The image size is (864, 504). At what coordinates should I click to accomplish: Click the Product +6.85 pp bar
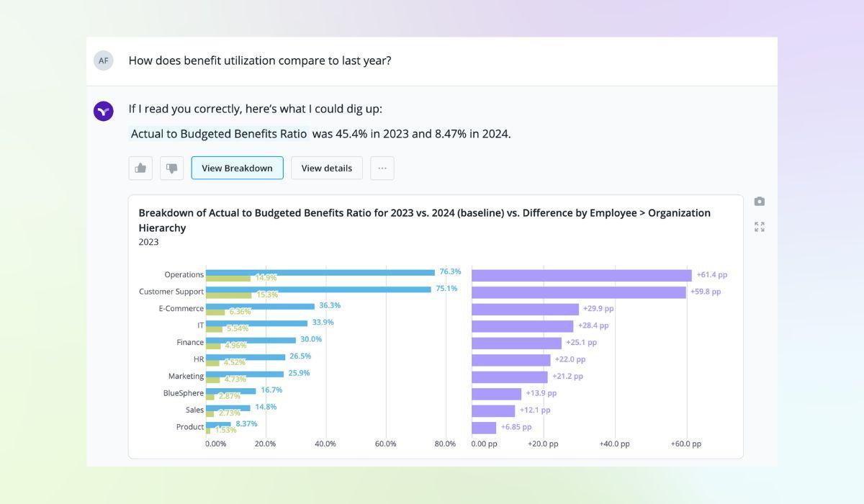coord(484,428)
